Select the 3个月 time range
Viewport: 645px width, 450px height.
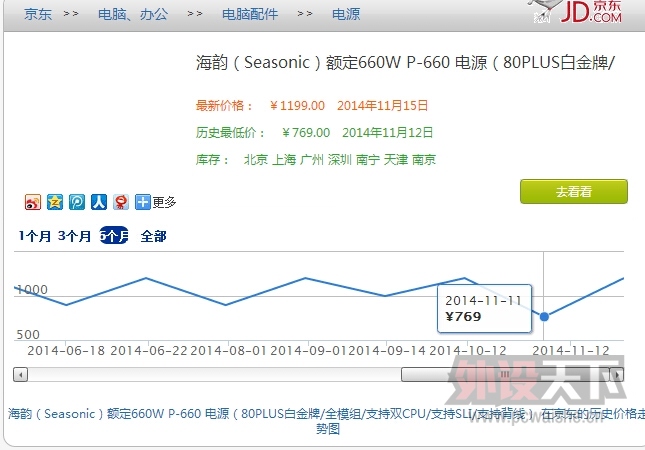[74, 236]
